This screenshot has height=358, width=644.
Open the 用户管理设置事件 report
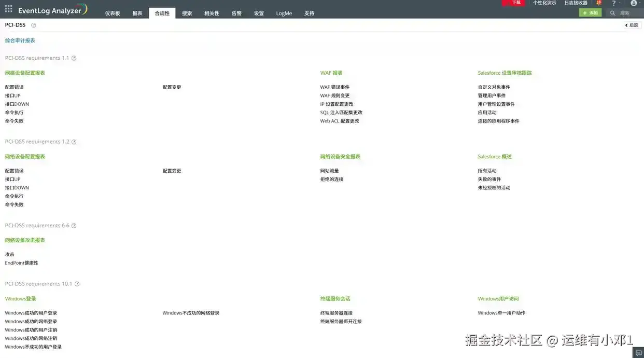pos(496,104)
